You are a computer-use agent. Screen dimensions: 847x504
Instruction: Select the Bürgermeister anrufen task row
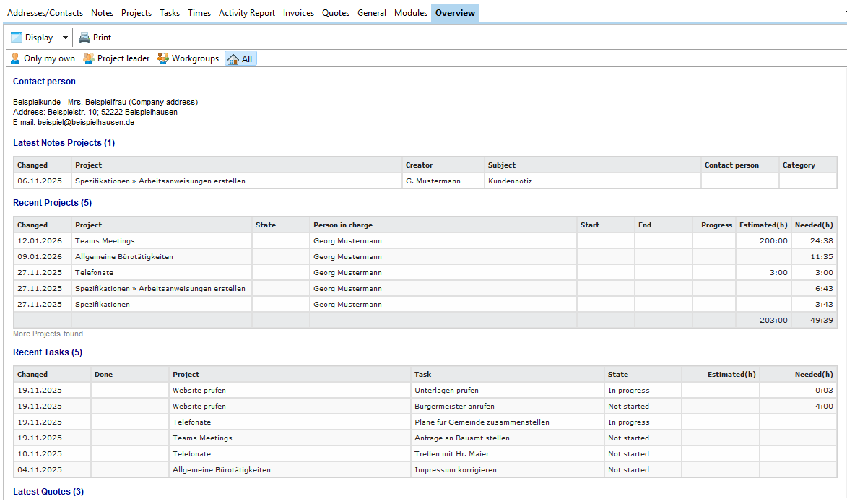(454, 407)
